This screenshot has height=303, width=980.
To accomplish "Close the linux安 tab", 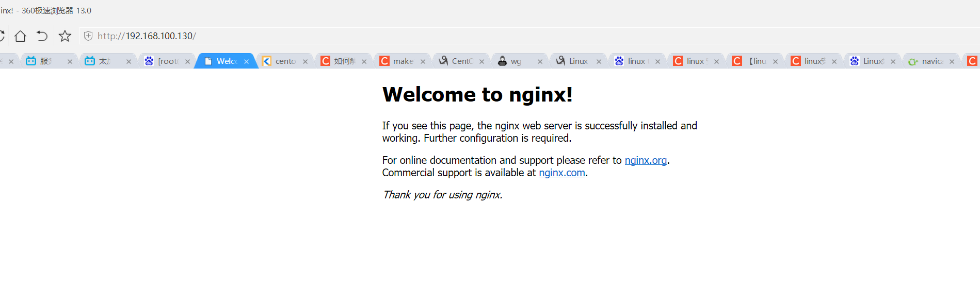I will click(834, 61).
